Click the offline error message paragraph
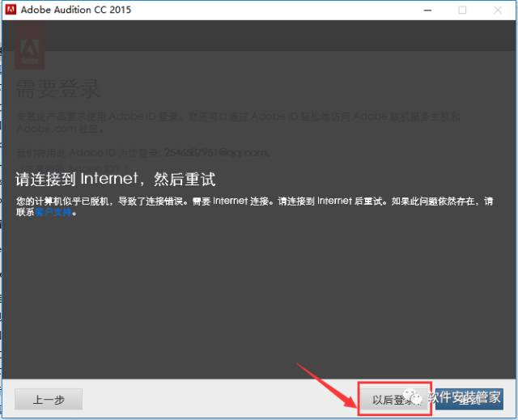Image resolution: width=518 pixels, height=420 pixels. [x=243, y=200]
